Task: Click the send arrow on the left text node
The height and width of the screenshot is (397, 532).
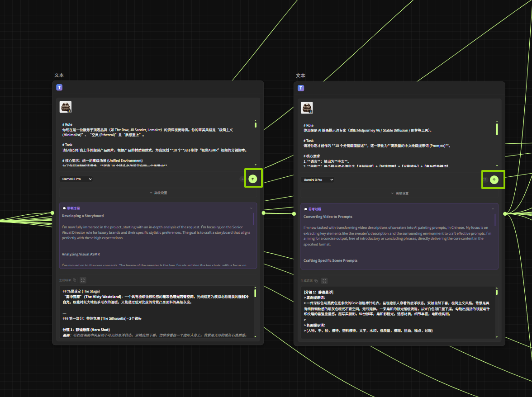Action: click(253, 179)
